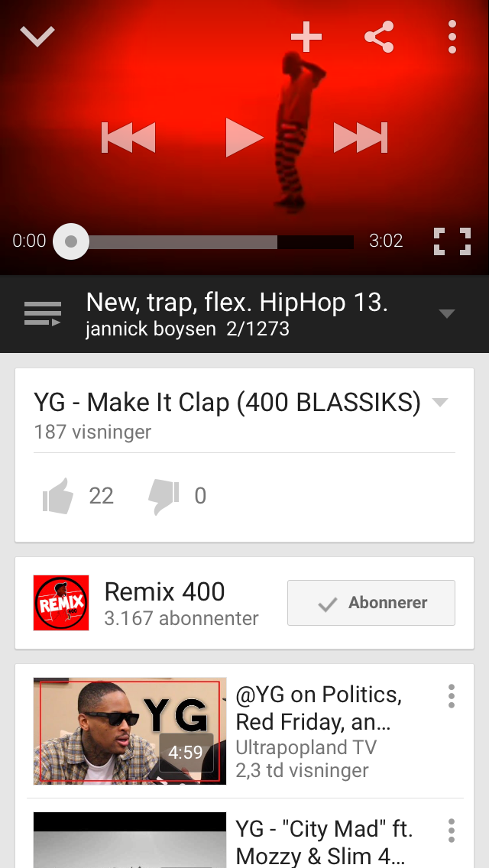
Task: Select the YG on Politics video thumbnail
Action: [x=130, y=730]
